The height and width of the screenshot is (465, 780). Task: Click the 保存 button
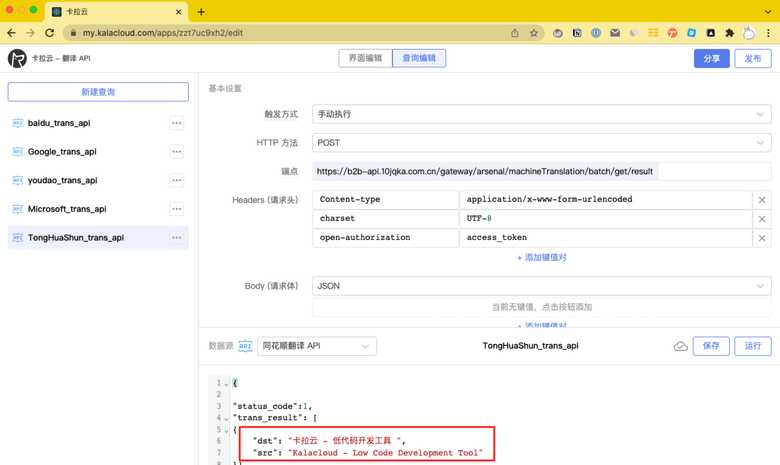tap(711, 346)
